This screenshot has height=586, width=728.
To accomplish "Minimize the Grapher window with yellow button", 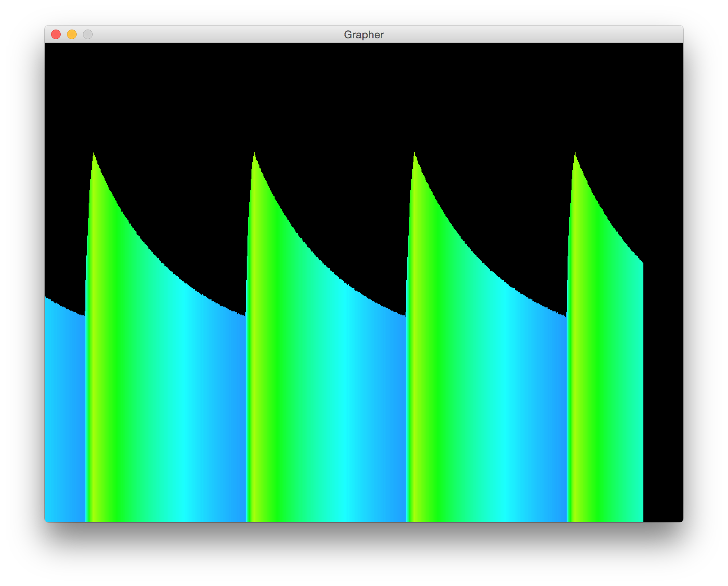I will pos(72,35).
